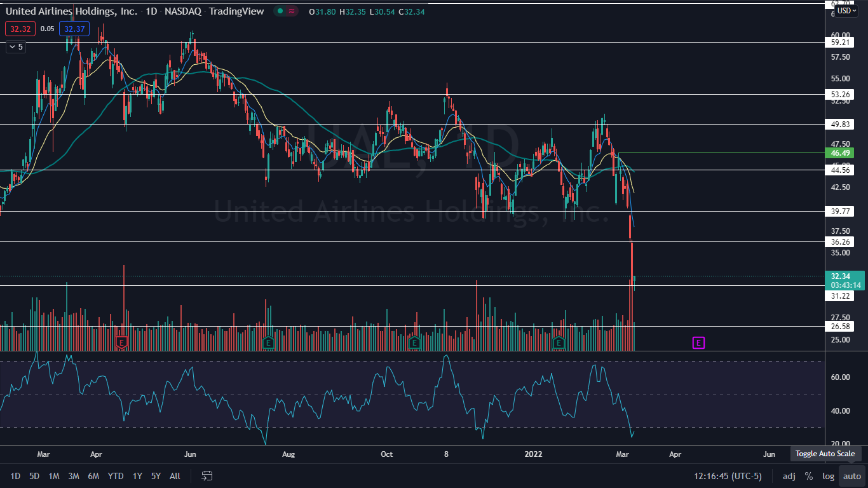The image size is (868, 488).
Task: Select the 1M date range
Action: pos(54,476)
